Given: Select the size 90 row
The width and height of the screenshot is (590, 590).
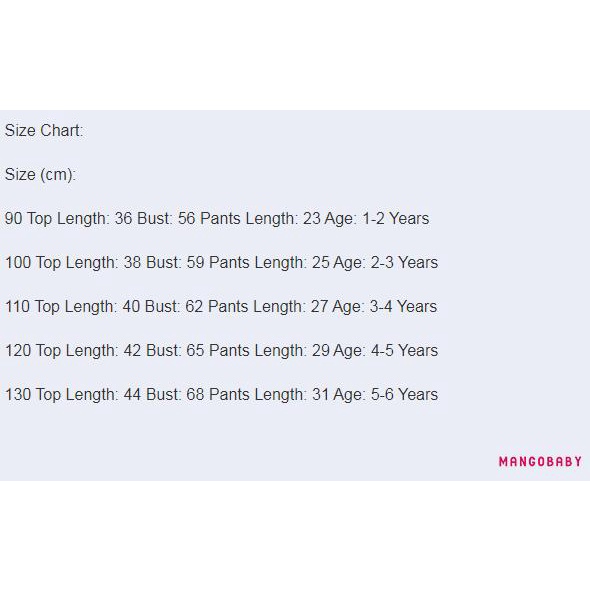Looking at the screenshot, I should 217,219.
